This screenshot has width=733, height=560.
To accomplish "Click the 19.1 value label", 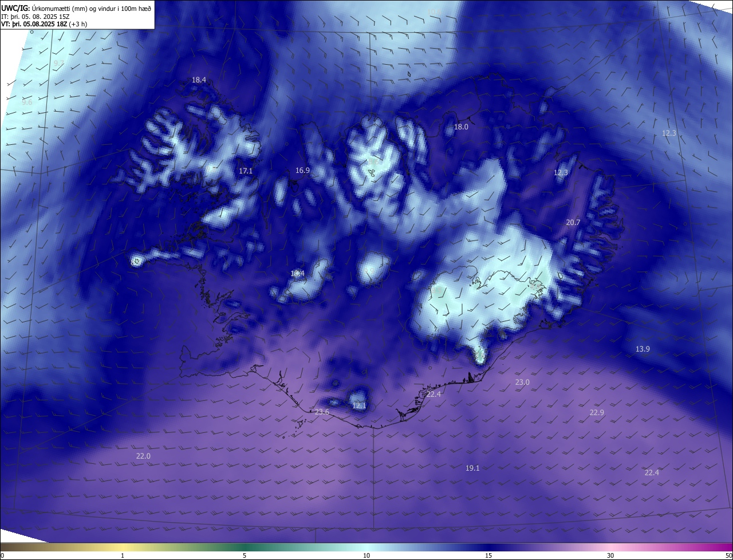I will coord(472,468).
